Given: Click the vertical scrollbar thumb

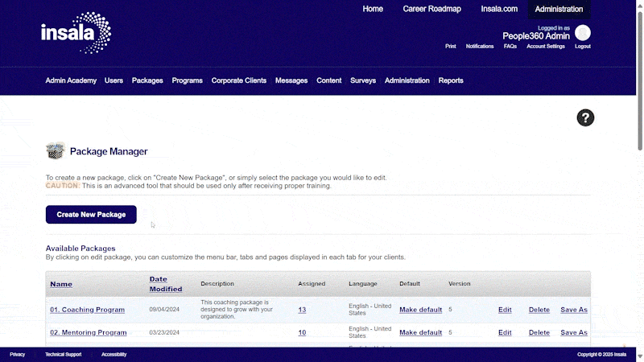Looking at the screenshot, I should [x=640, y=81].
